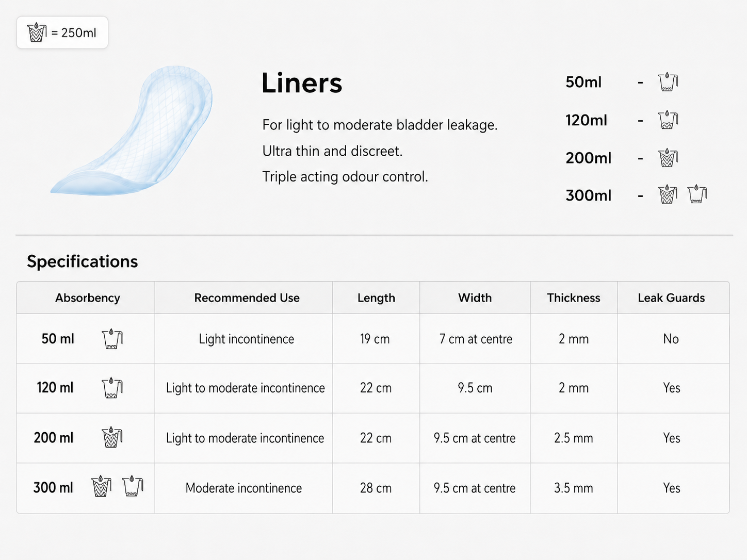
Task: Click the jug icon beside 50ml in summary list
Action: tap(668, 82)
